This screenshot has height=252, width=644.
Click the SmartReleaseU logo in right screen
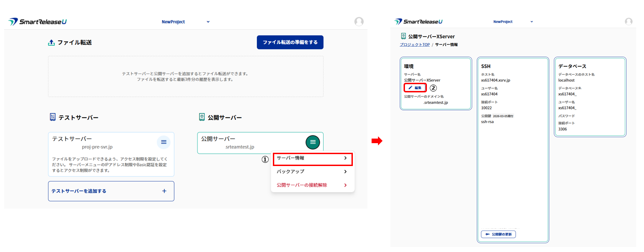[418, 21]
